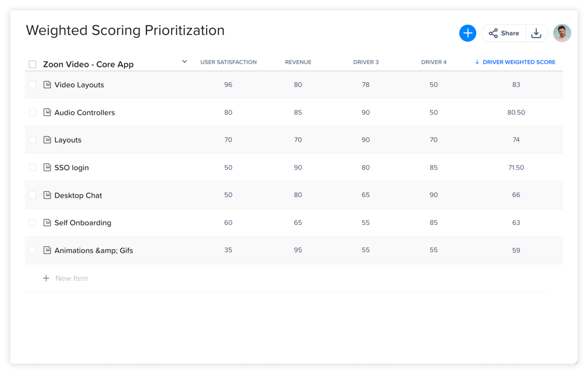Click the item icon beside Animations & Gifs
This screenshot has width=588, height=374.
tap(47, 250)
